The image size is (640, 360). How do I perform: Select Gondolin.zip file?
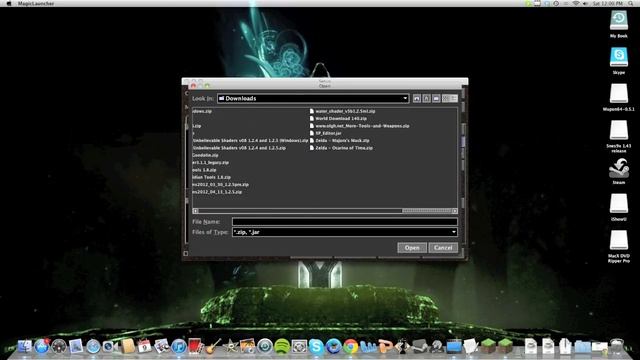pyautogui.click(x=205, y=155)
